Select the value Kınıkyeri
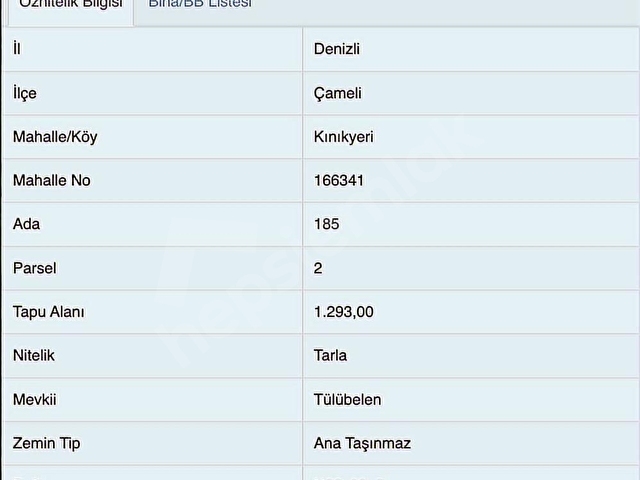 tap(343, 137)
